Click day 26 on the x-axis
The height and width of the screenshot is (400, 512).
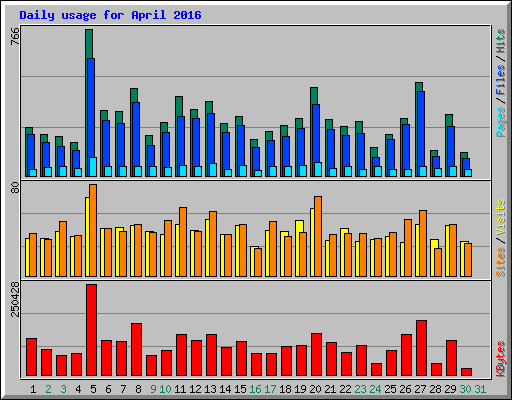coord(405,389)
